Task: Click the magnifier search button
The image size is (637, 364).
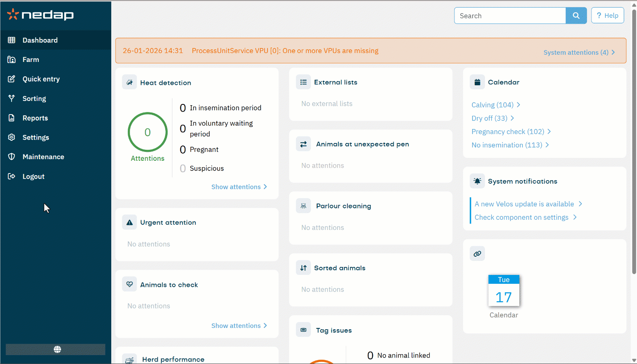Action: (576, 16)
